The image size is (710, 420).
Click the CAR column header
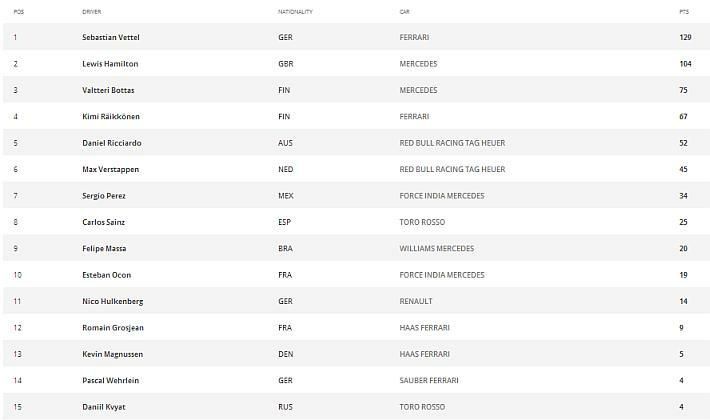tap(404, 11)
